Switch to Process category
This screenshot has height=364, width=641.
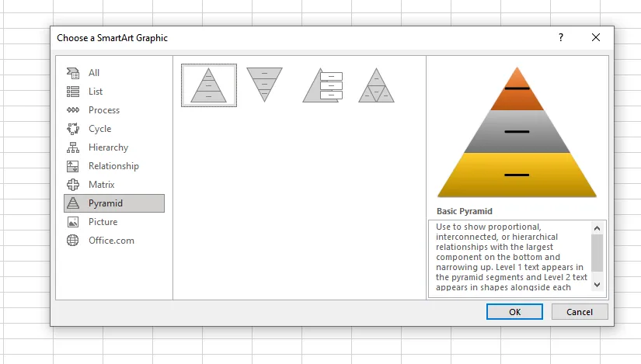pos(104,110)
